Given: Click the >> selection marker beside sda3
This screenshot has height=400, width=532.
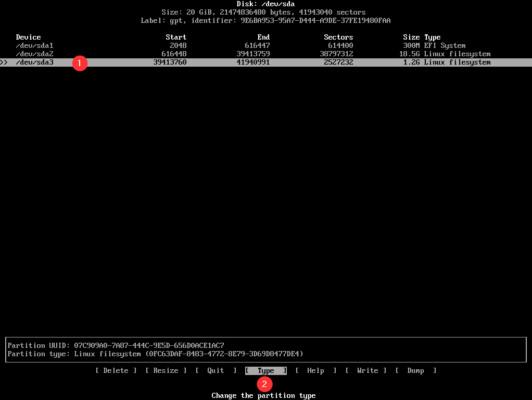Looking at the screenshot, I should 4,62.
